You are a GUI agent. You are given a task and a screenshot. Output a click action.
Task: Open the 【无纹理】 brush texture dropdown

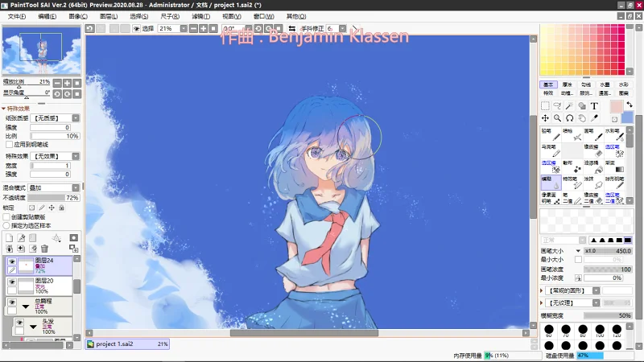(596, 302)
